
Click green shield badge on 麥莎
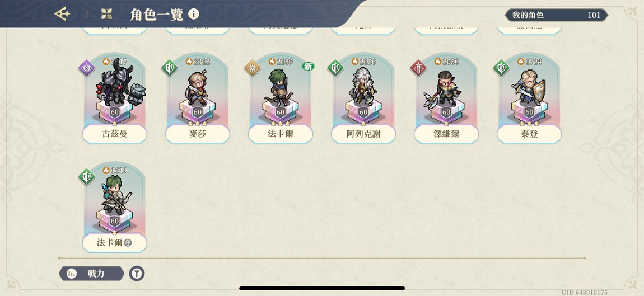pos(169,68)
